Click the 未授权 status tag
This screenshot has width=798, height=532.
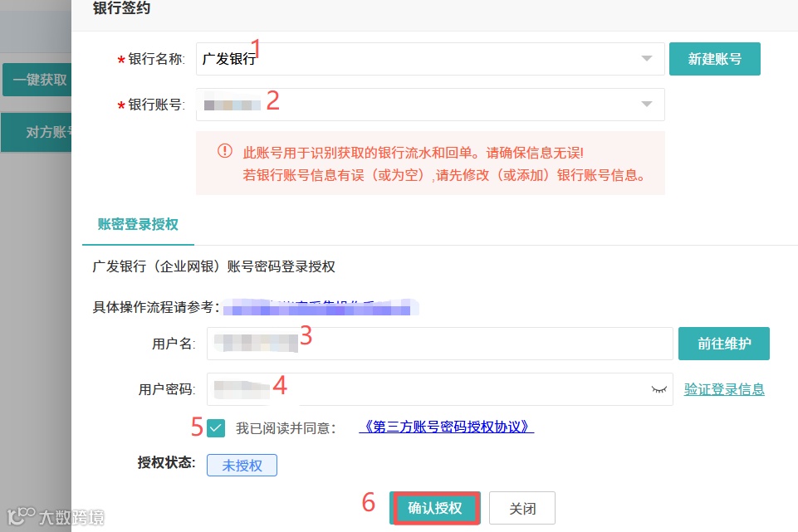[242, 466]
